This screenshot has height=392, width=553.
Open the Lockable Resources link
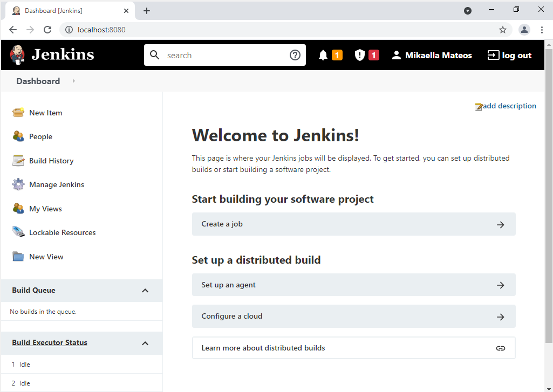[62, 232]
